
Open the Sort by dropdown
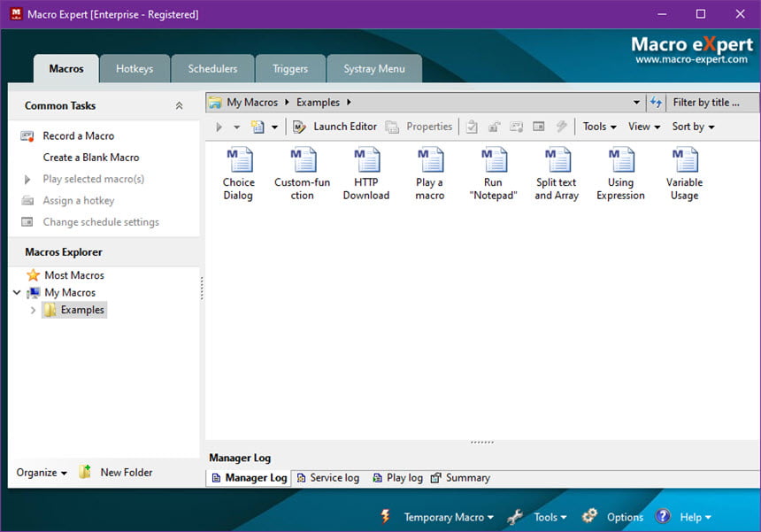tap(693, 127)
